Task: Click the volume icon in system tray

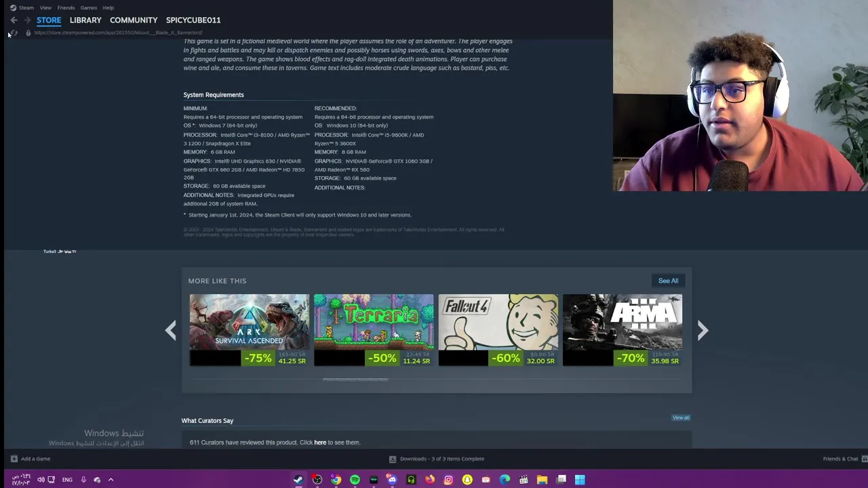Action: coord(41,480)
